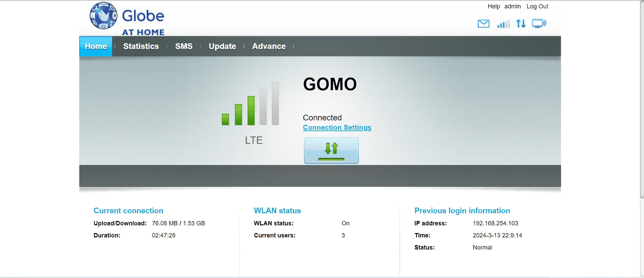Open the Statistics tab
The width and height of the screenshot is (644, 278).
(141, 46)
